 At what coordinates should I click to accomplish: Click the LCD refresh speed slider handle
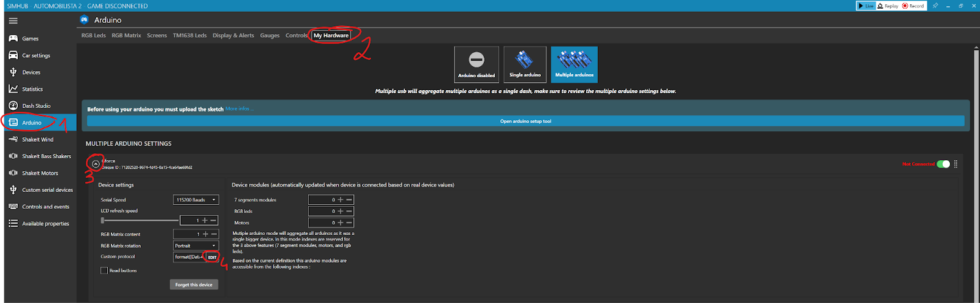click(103, 220)
